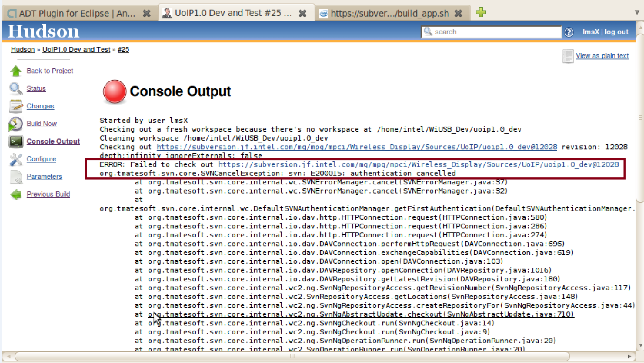Click the SvnNgAbstractUpdate.checkout stack trace link

361,314
